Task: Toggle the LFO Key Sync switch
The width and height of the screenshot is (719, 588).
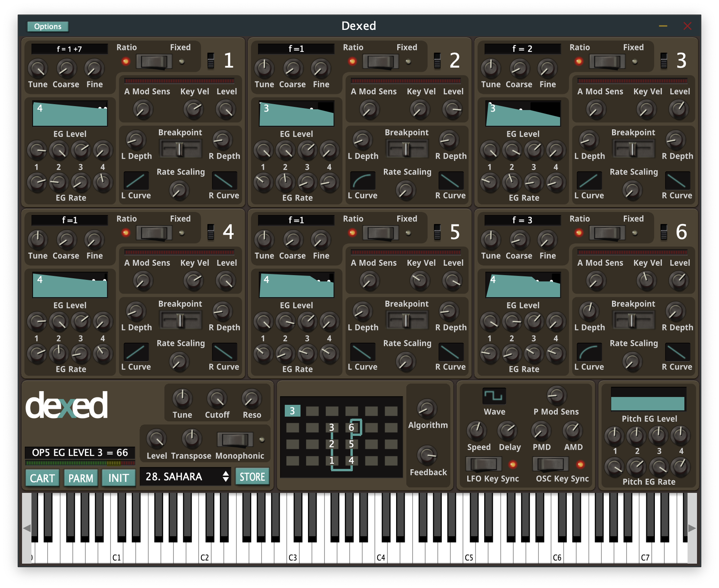Action: tap(484, 464)
